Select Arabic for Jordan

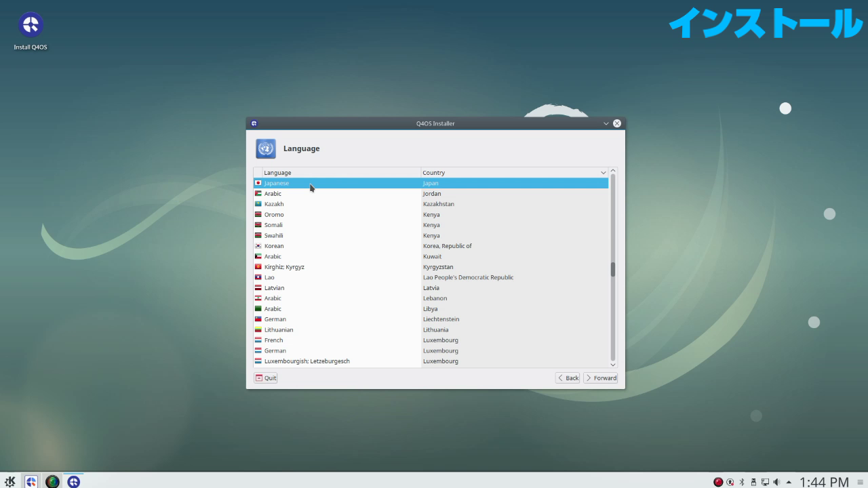[x=431, y=194]
